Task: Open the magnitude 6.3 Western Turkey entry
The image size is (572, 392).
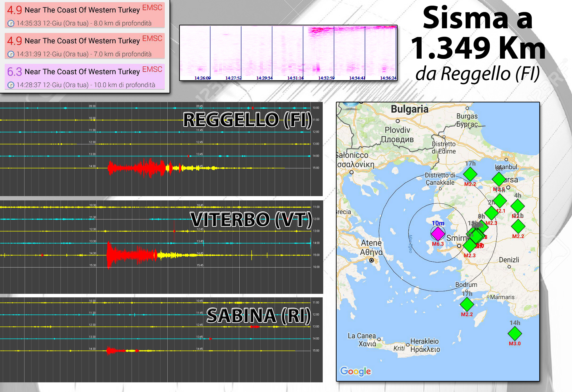Action: [85, 77]
